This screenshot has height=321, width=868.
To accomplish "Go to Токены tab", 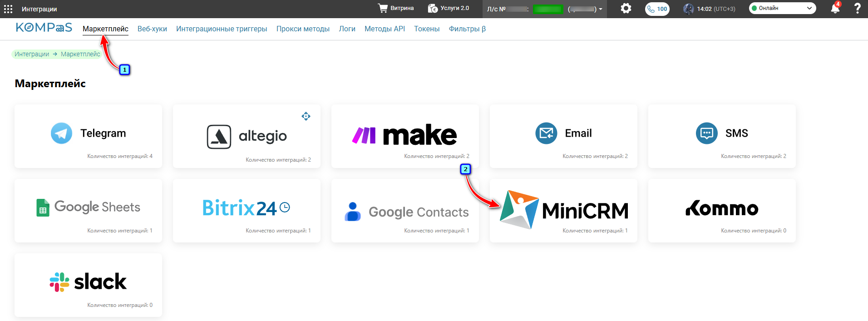I will [427, 29].
